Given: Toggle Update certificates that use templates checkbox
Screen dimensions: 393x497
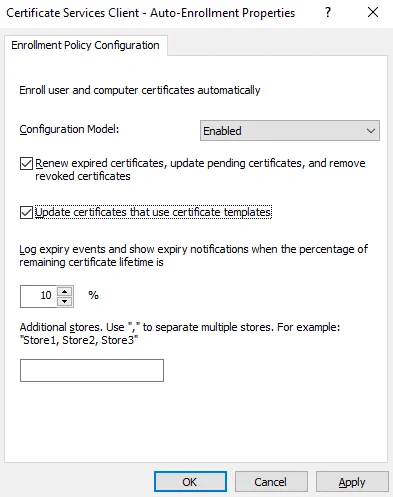Looking at the screenshot, I should click(x=26, y=212).
